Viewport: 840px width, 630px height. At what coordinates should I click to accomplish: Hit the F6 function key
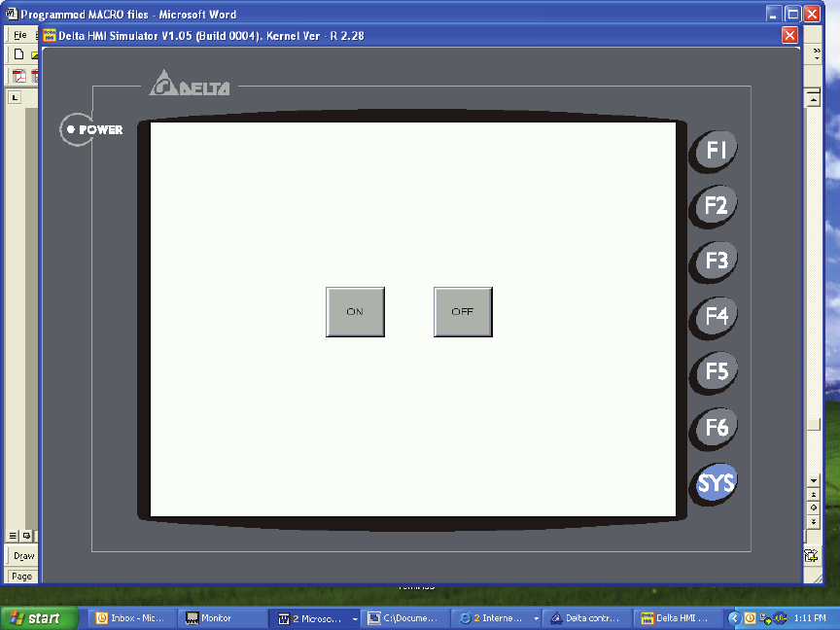[x=716, y=428]
